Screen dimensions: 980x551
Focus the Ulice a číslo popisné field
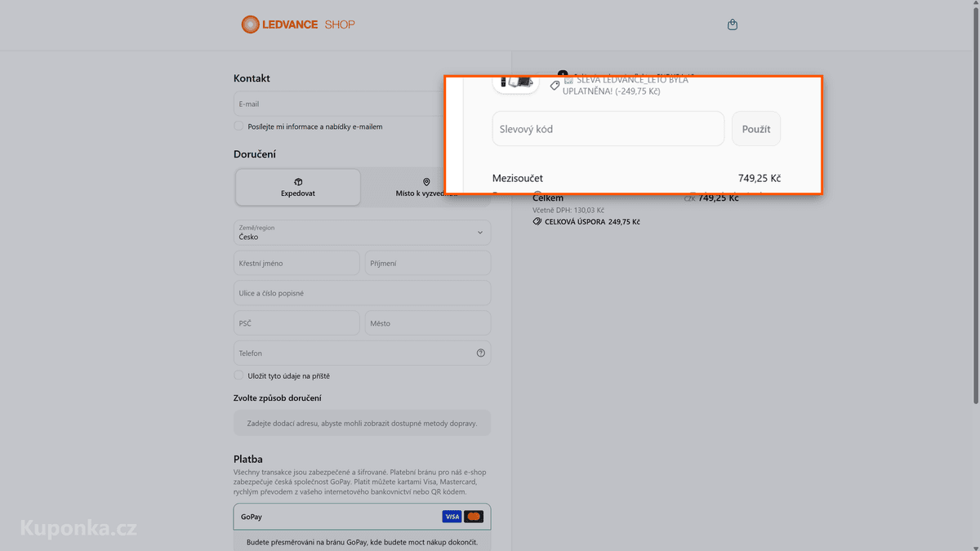(362, 293)
